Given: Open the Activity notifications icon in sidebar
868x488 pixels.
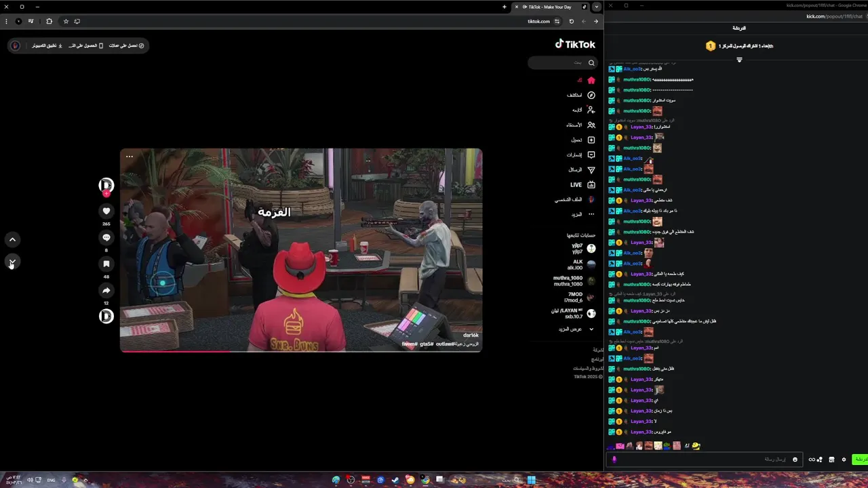Looking at the screenshot, I should (591, 155).
